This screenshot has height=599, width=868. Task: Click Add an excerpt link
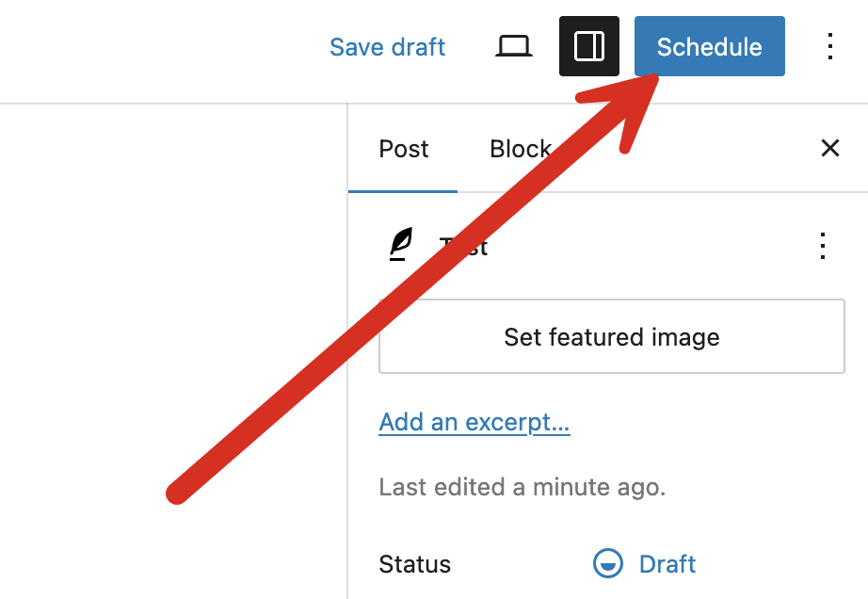click(474, 422)
